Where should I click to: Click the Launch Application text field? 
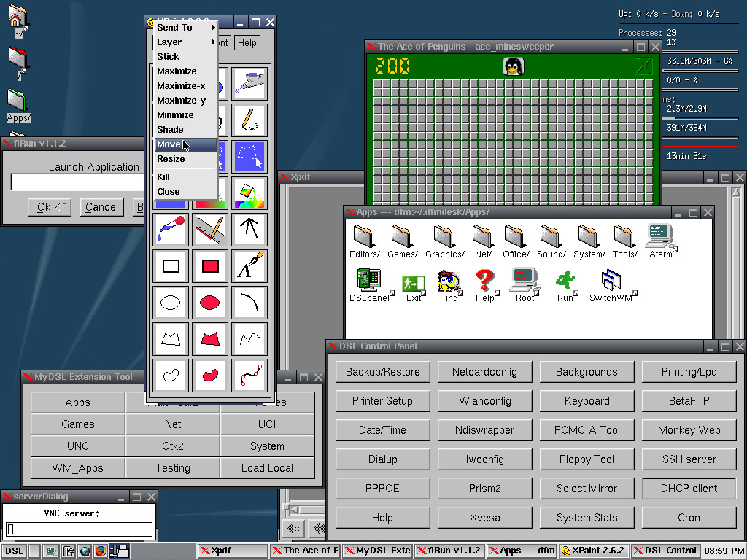77,182
